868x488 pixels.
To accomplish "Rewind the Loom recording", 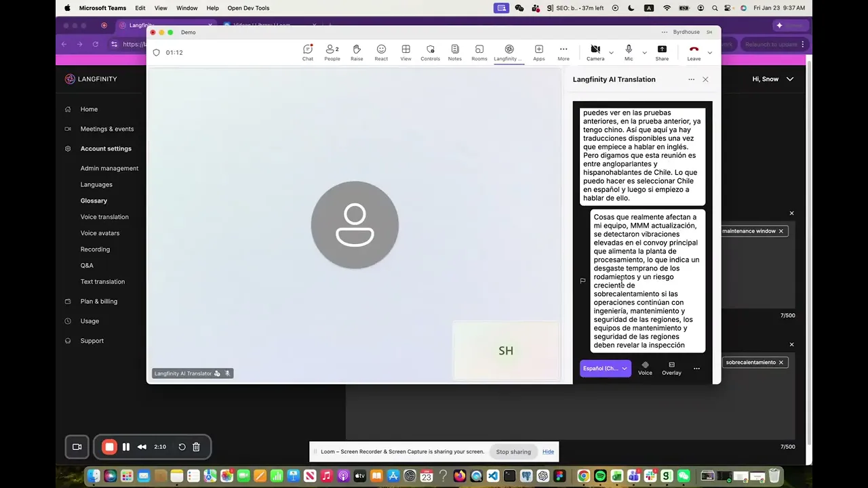I will click(x=142, y=447).
